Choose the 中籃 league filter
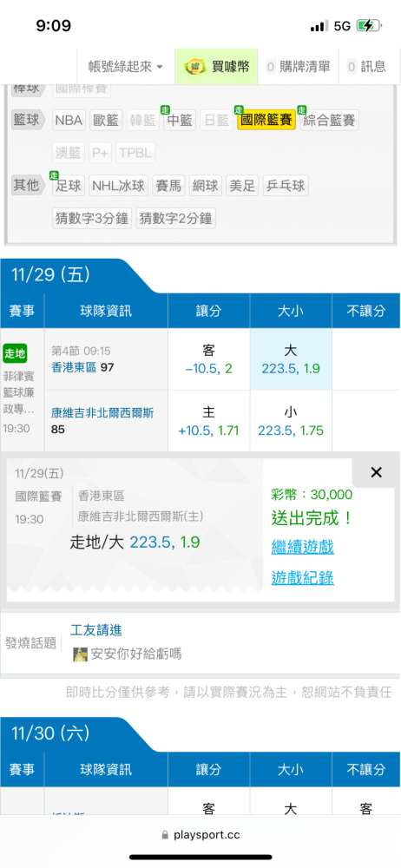401x868 pixels. pos(180,120)
